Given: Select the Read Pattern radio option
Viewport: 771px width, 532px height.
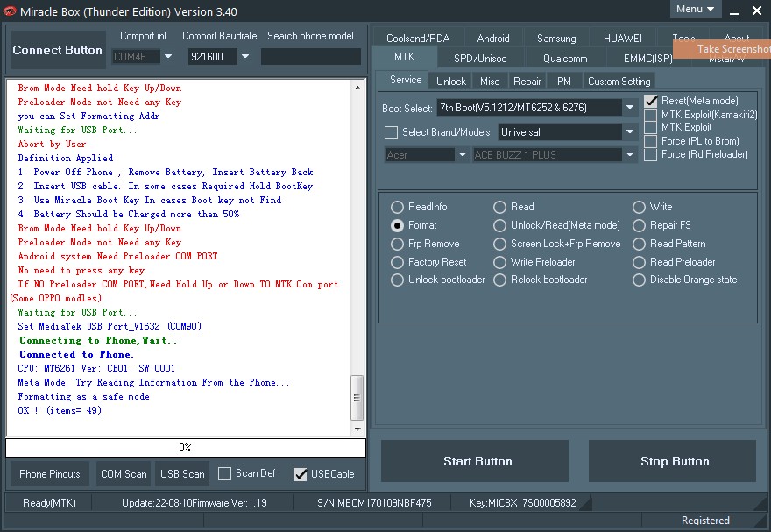Looking at the screenshot, I should (639, 244).
